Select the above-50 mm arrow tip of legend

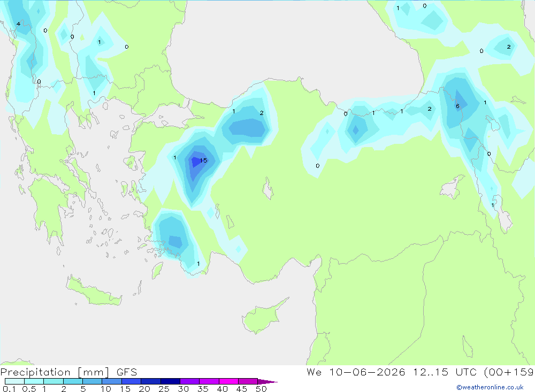tap(267, 382)
